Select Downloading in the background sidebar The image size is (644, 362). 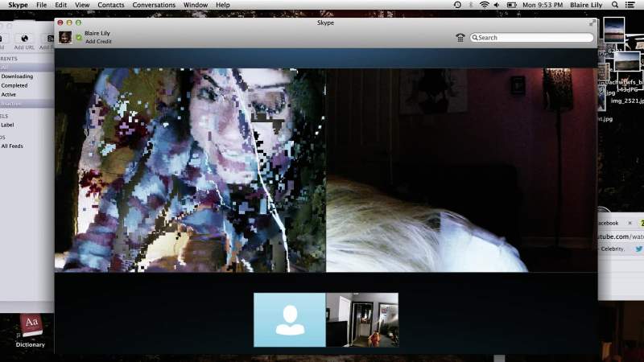click(17, 76)
